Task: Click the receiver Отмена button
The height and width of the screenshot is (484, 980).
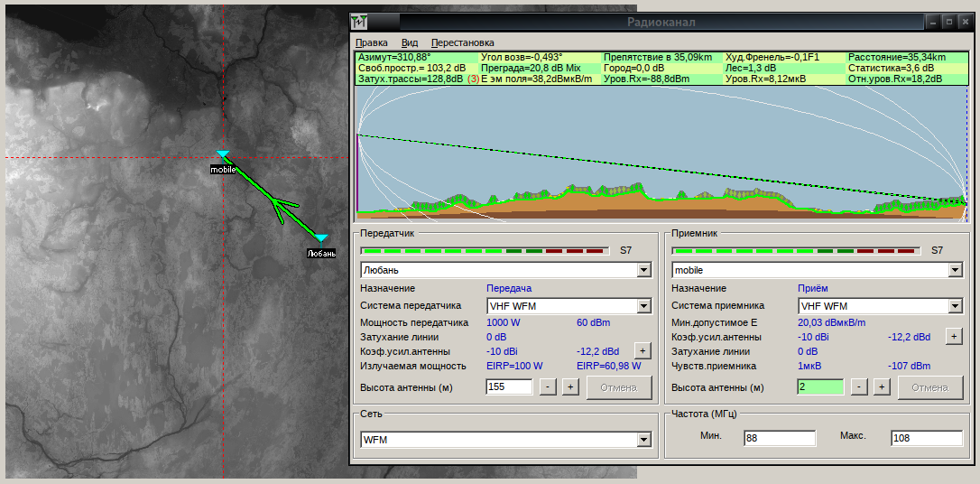Action: 930,387
